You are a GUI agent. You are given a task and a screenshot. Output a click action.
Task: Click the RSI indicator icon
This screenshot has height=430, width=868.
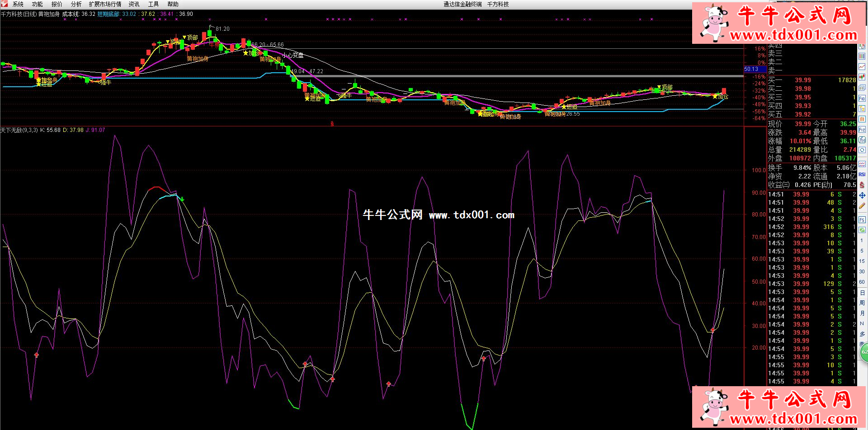tap(862, 174)
